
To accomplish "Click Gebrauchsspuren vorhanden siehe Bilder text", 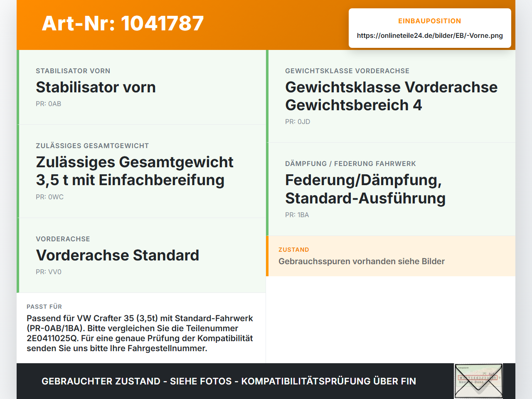I will pyautogui.click(x=362, y=262).
